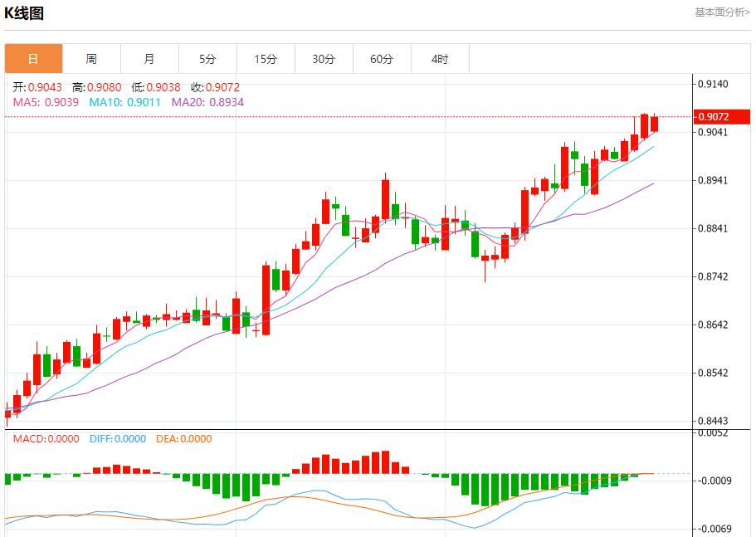
Task: Open the 30分 timeframe tab
Action: click(x=324, y=59)
